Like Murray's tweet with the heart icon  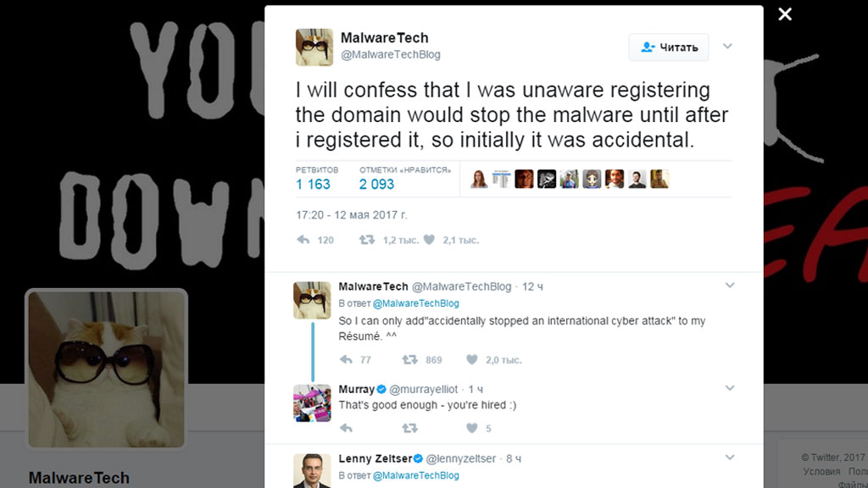(x=472, y=429)
